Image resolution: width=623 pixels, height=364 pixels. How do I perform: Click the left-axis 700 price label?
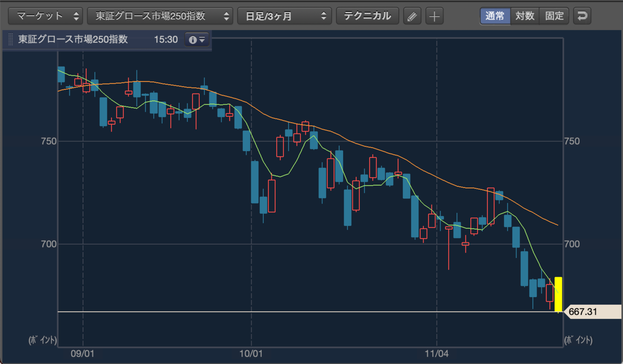pos(48,244)
